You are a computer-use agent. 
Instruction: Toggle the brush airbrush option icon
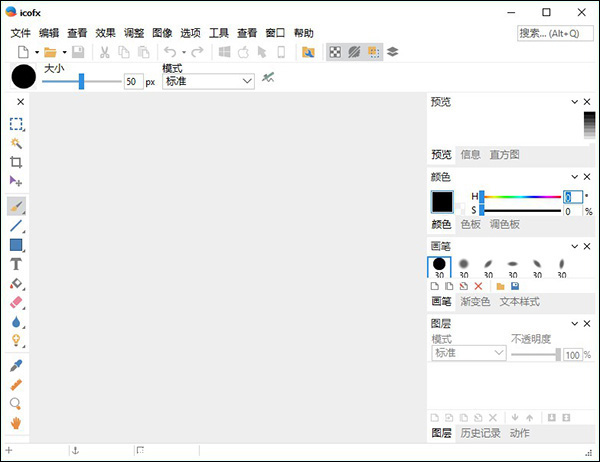tap(268, 78)
